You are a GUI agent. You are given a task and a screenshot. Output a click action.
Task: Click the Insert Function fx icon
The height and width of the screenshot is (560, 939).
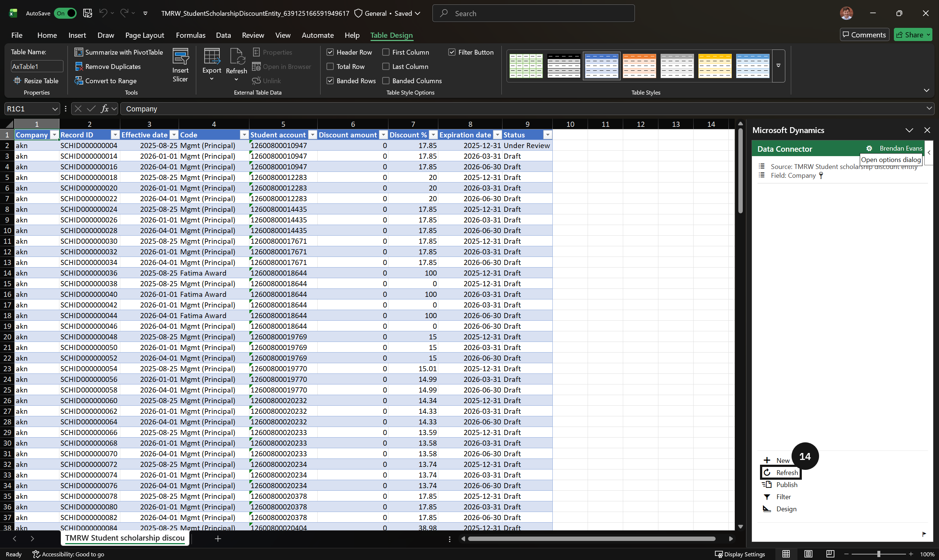[105, 109]
